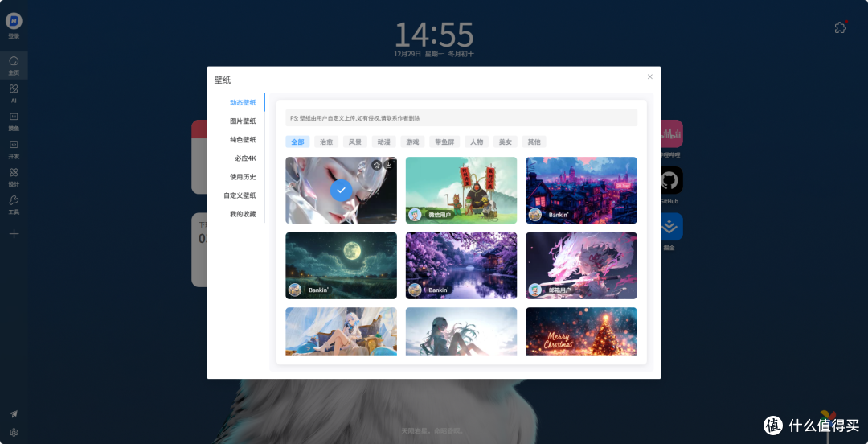The width and height of the screenshot is (868, 444).
Task: Filter wallpapers by 其他
Action: coord(534,142)
